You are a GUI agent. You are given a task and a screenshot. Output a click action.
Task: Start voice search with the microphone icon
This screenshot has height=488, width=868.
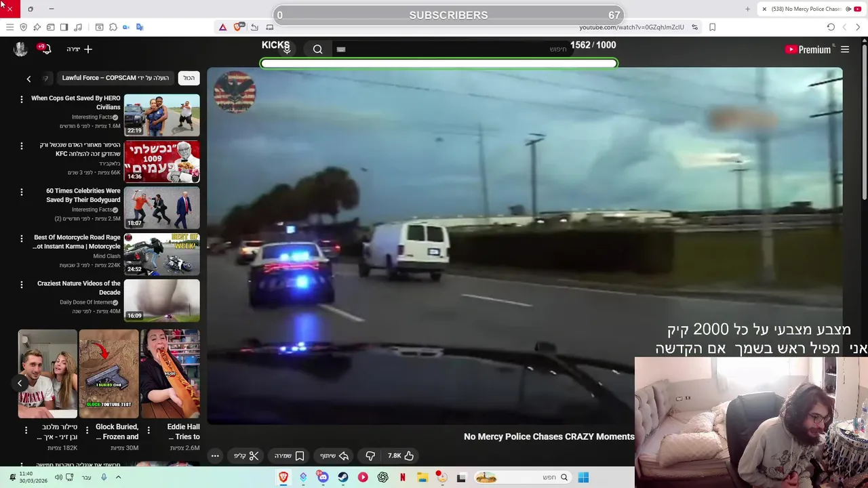pyautogui.click(x=287, y=49)
